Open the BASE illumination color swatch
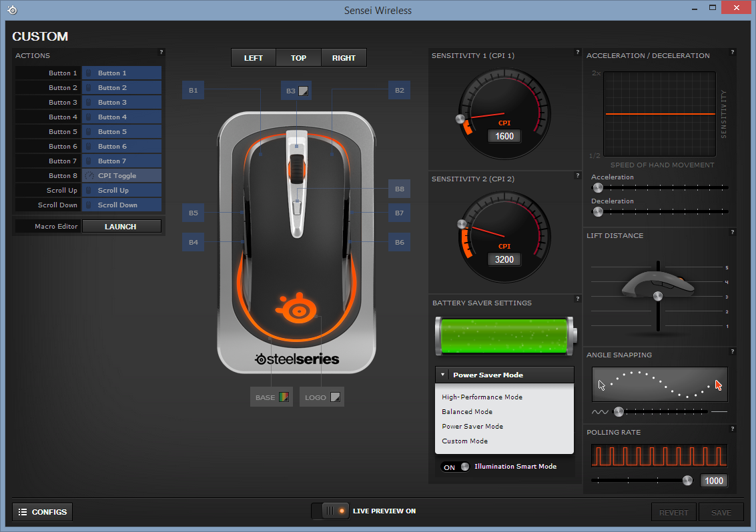 [x=284, y=397]
